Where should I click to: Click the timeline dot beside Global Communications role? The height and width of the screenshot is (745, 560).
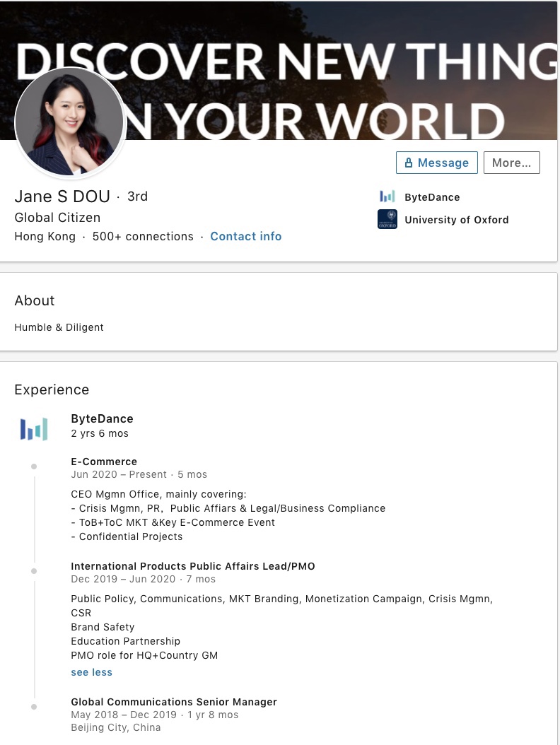pos(34,706)
